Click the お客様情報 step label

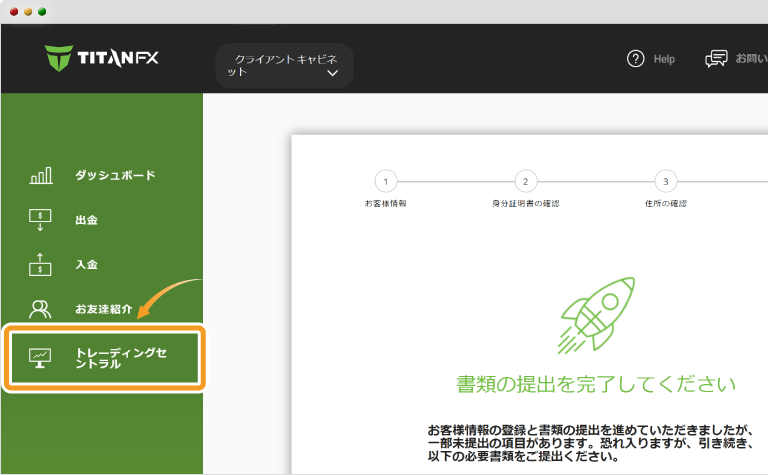(x=385, y=203)
